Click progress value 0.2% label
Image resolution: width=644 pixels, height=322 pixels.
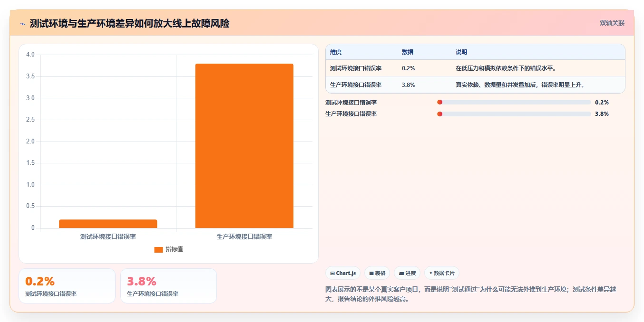tap(602, 102)
